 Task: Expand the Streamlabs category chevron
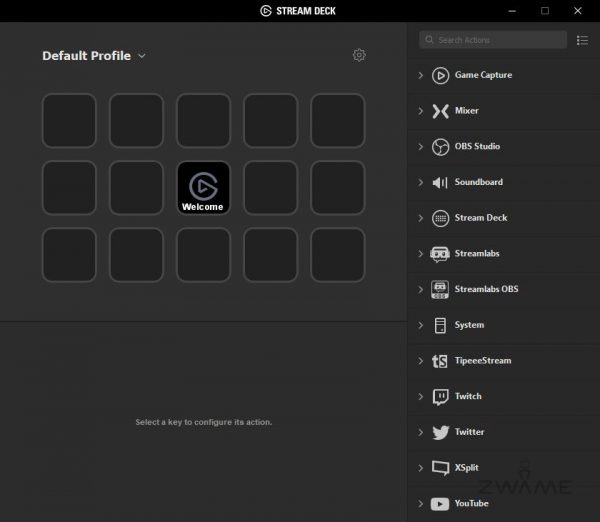coord(421,254)
